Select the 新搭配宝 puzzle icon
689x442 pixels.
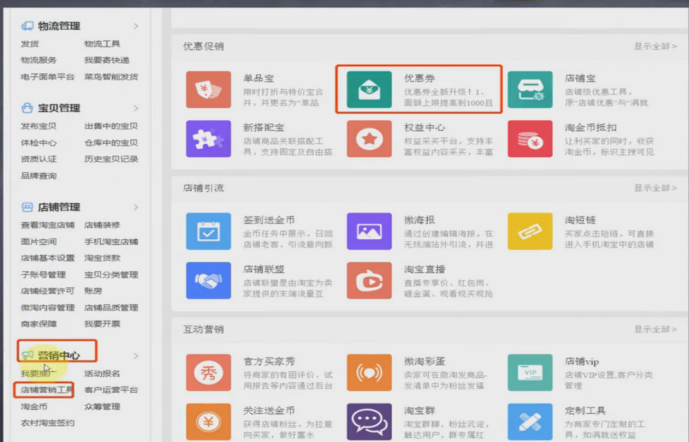pos(208,140)
